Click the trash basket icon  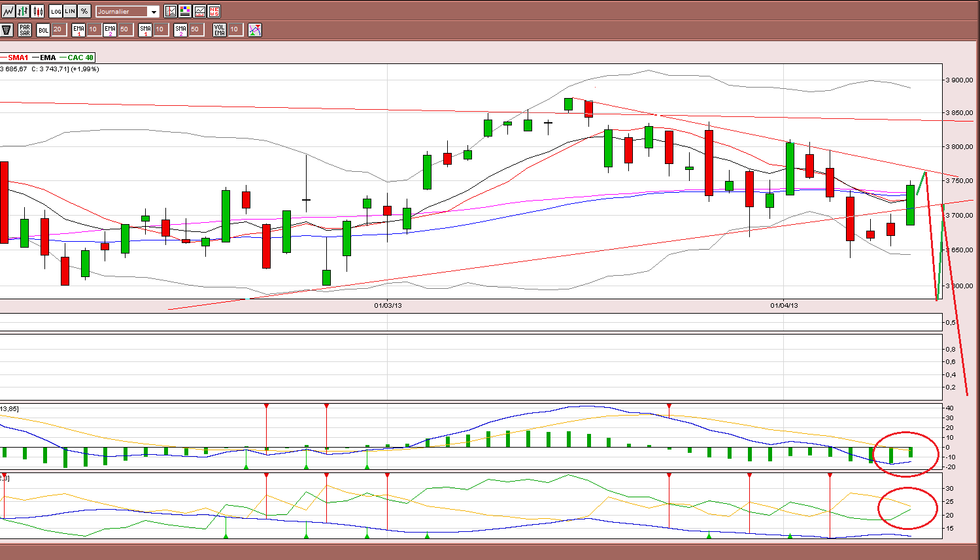coord(7,29)
